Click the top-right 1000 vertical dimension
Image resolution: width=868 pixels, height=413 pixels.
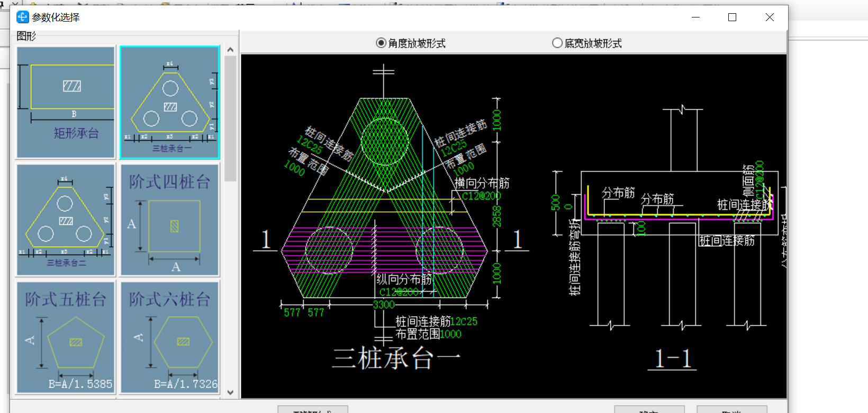coord(496,120)
